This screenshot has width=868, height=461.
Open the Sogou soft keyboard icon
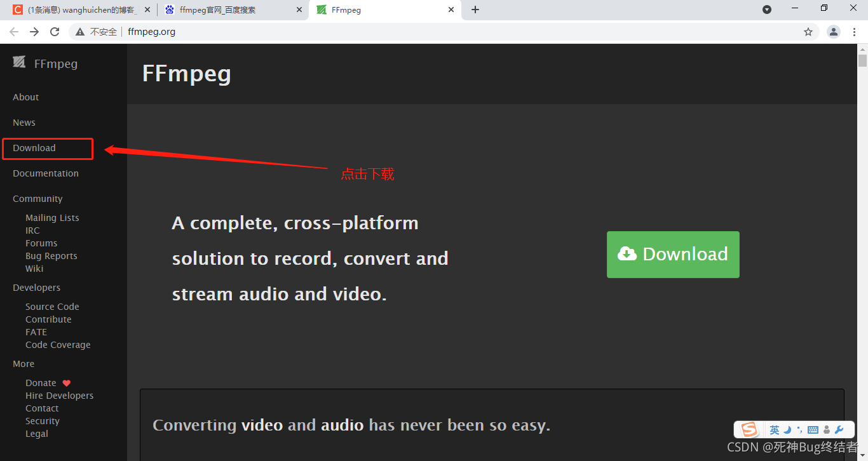click(x=813, y=430)
